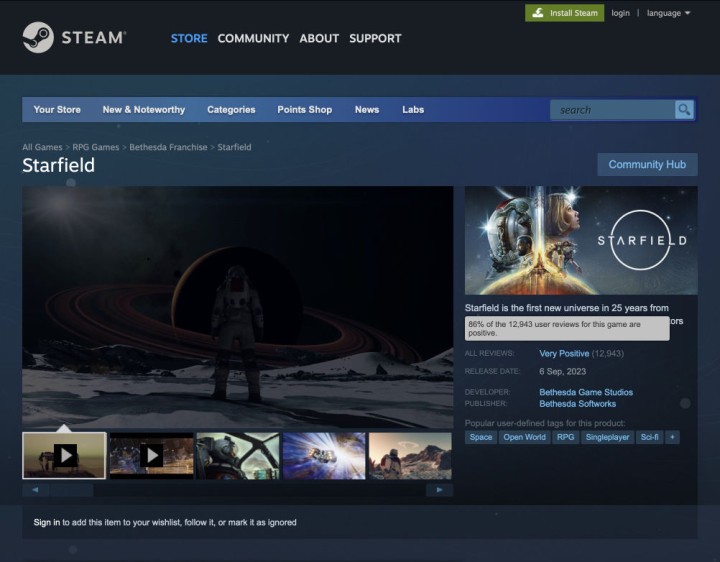720x562 pixels.
Task: Click the Starfield breadcrumb link
Action: (234, 147)
